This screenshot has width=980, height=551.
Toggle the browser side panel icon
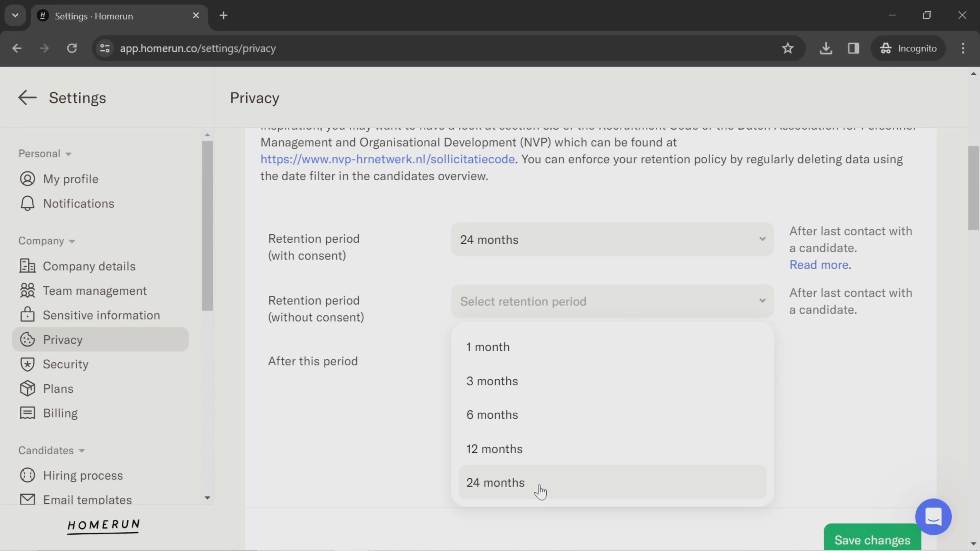tap(853, 48)
